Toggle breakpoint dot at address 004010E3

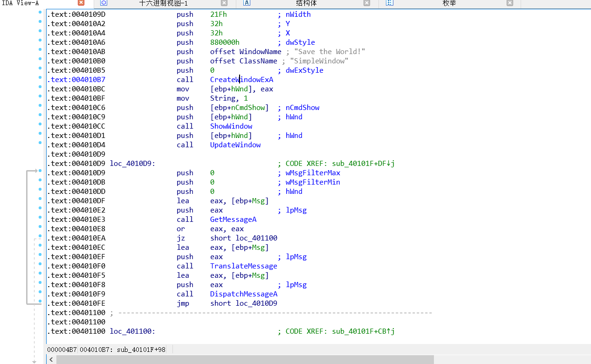(x=40, y=217)
